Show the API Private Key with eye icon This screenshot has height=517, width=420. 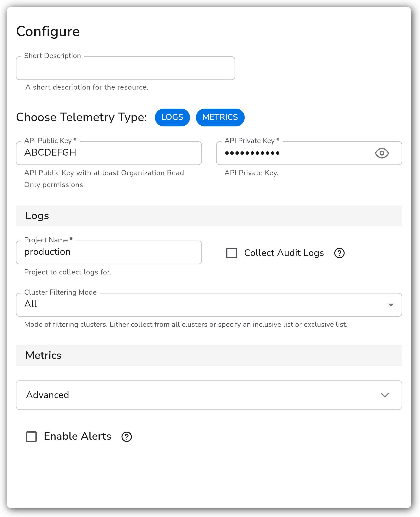coord(382,153)
